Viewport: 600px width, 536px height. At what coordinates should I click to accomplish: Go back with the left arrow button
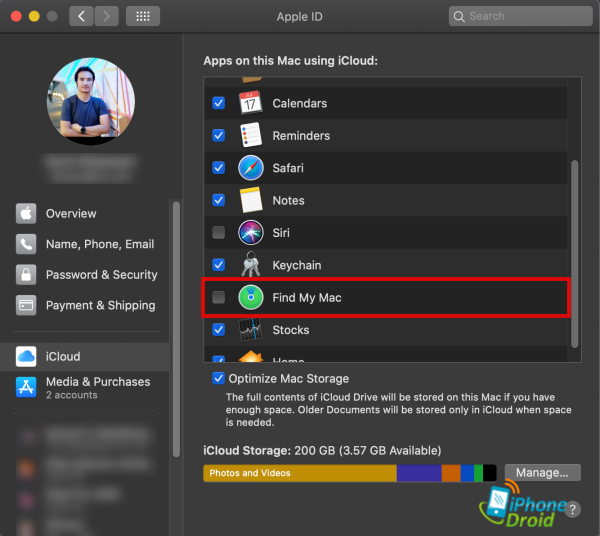[x=82, y=17]
